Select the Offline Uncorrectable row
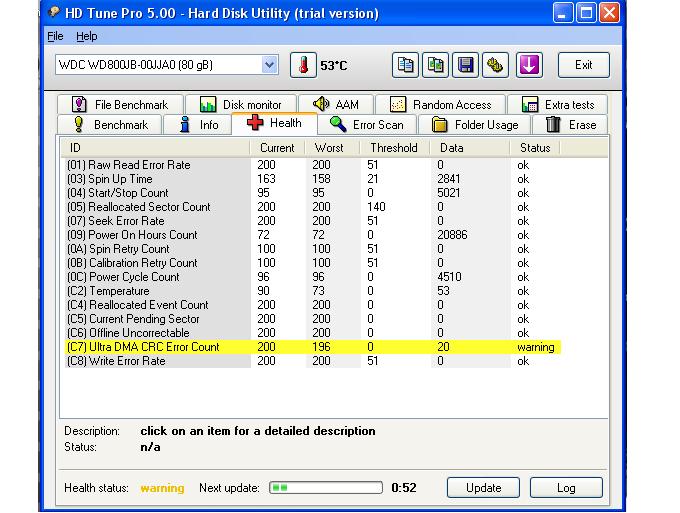 (x=313, y=333)
